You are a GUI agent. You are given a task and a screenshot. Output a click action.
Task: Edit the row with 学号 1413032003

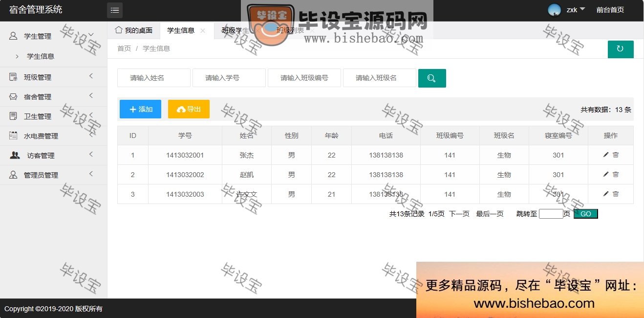point(606,194)
